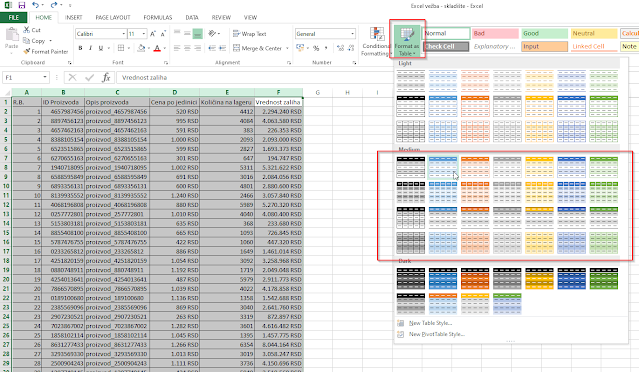Switch to the REVIEW tab

coord(221,18)
